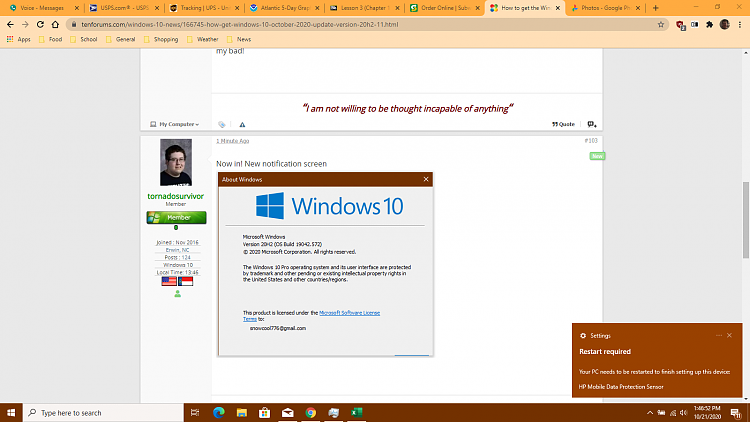Open the Action Center notification icon

click(736, 413)
